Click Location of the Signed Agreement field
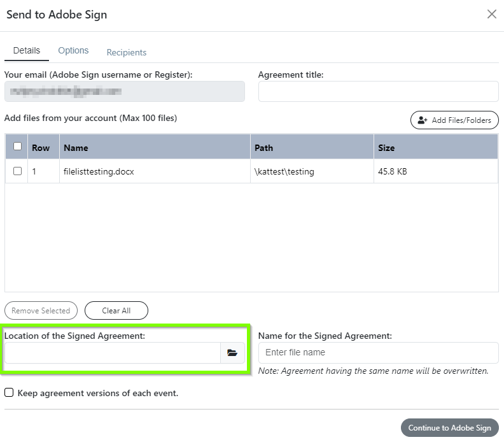The image size is (504, 442). (113, 353)
